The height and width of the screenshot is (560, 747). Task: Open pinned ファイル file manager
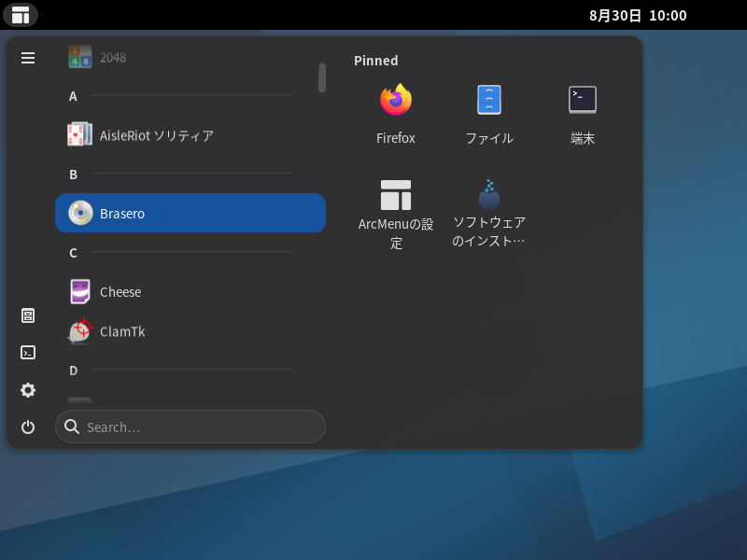pyautogui.click(x=488, y=114)
